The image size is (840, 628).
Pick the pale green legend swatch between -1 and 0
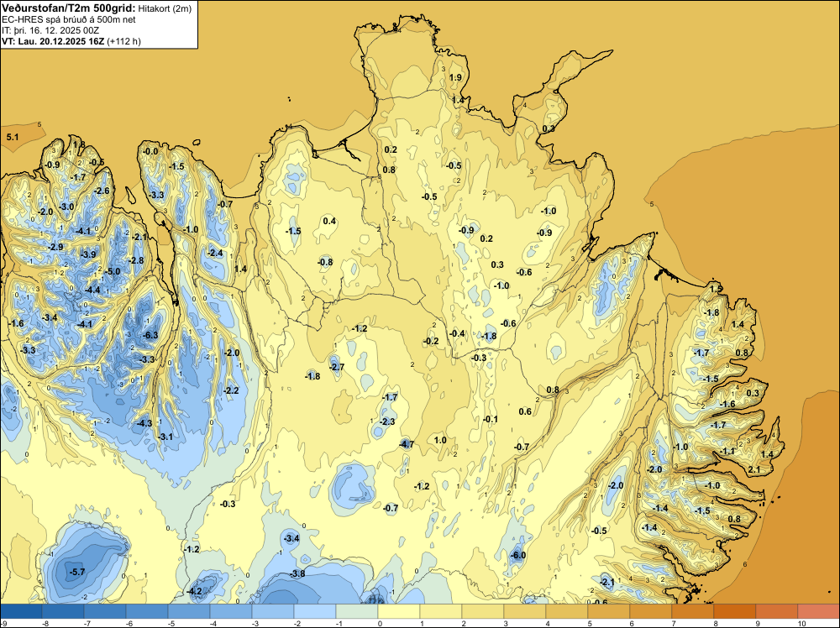click(357, 611)
